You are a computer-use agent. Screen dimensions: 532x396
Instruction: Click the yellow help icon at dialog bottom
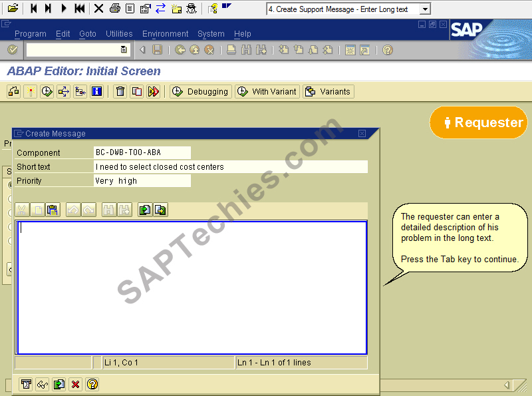tap(92, 384)
